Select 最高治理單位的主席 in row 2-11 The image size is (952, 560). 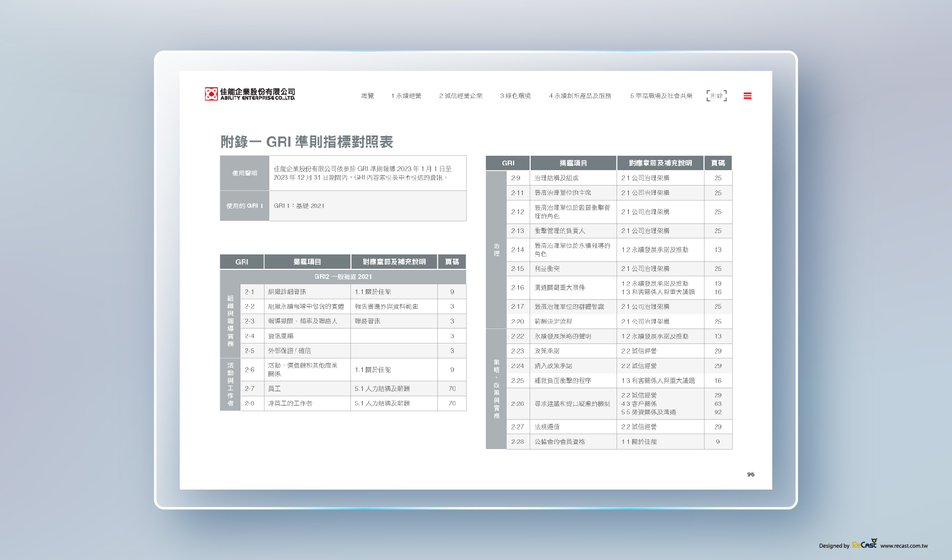(563, 193)
